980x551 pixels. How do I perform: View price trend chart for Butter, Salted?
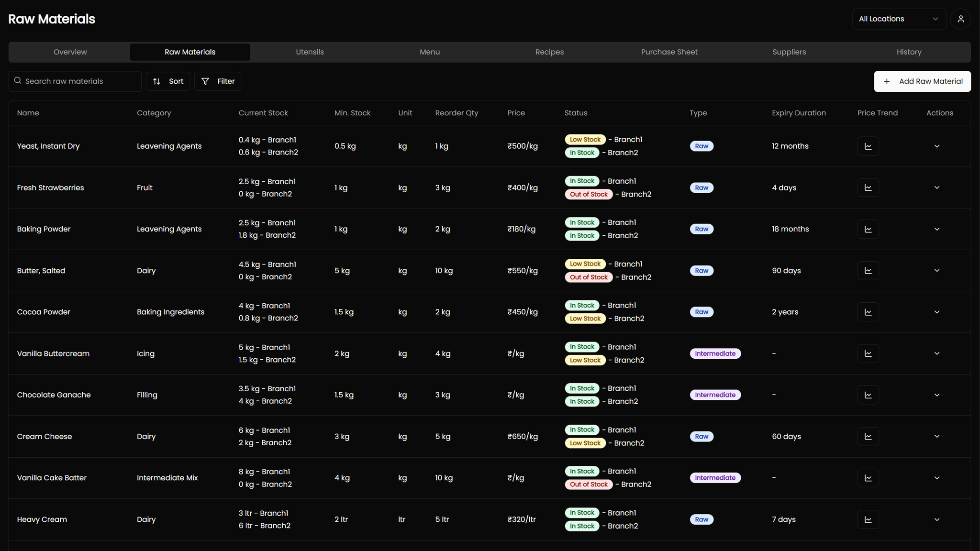point(868,271)
